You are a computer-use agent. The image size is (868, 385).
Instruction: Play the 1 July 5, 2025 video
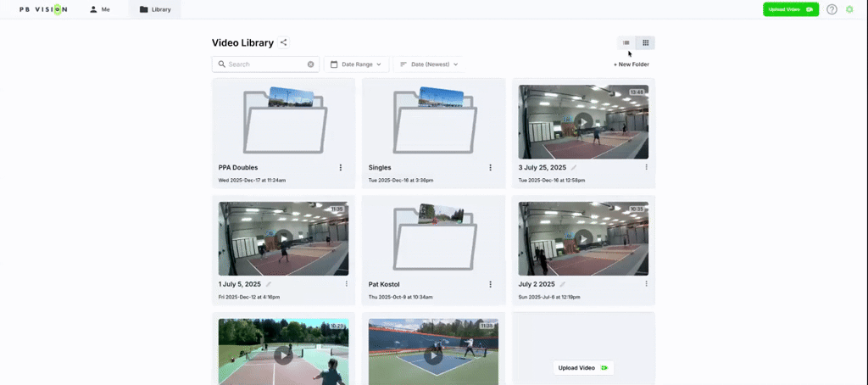283,239
